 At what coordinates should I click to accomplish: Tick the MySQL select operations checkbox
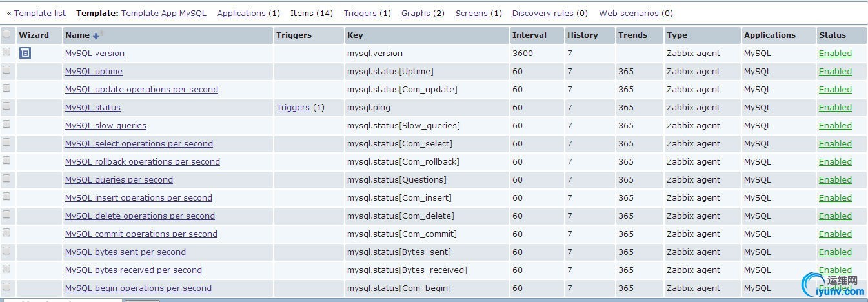(x=6, y=142)
